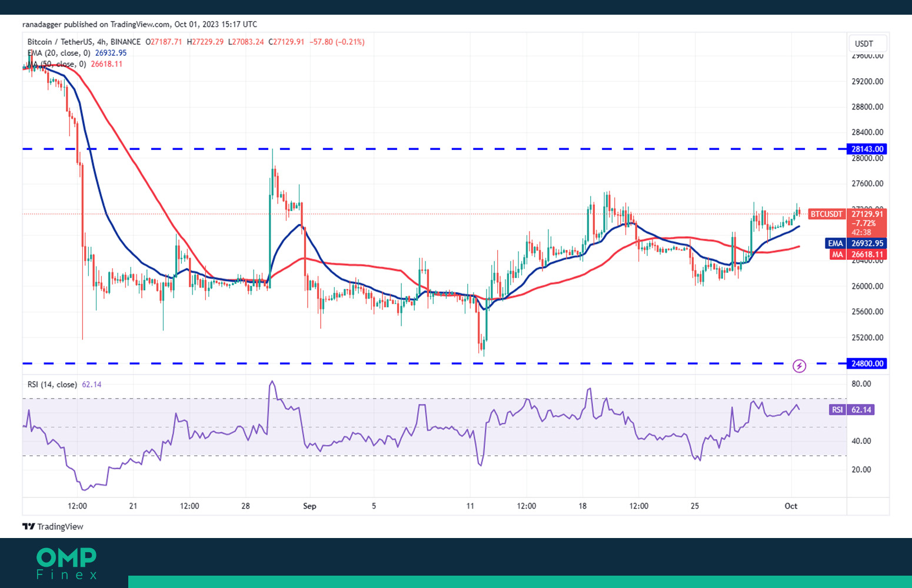The height and width of the screenshot is (588, 912).
Task: Click the open value O27187.71
Action: (x=164, y=42)
